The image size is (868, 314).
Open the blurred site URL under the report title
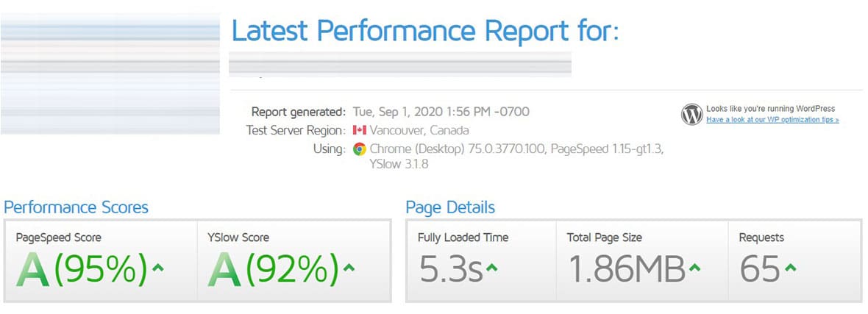point(400,64)
